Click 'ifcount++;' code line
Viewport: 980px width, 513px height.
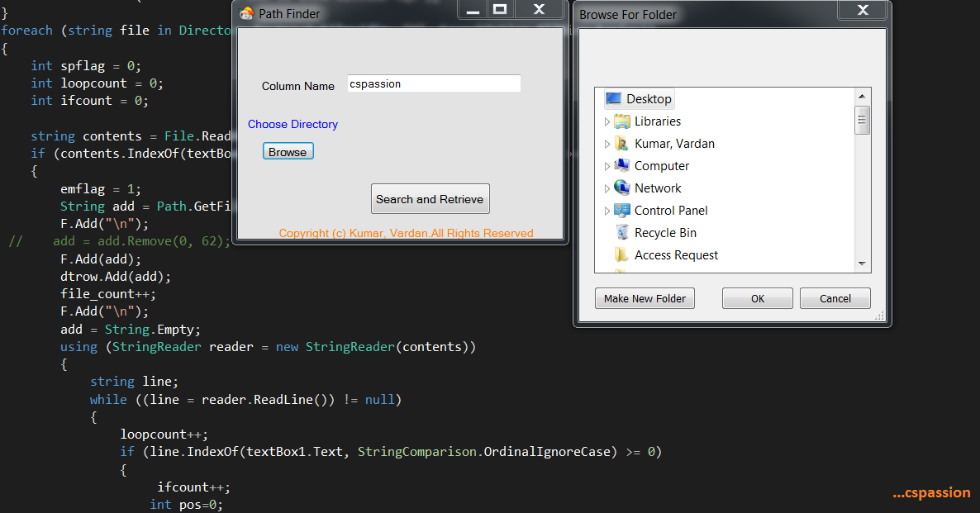pos(193,487)
